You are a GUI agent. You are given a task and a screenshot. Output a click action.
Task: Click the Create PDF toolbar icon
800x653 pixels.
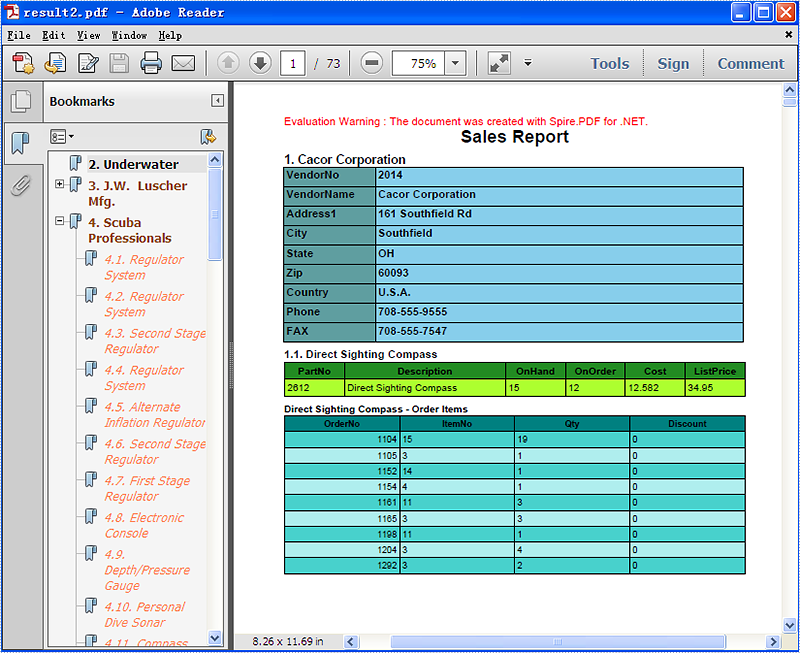(23, 63)
